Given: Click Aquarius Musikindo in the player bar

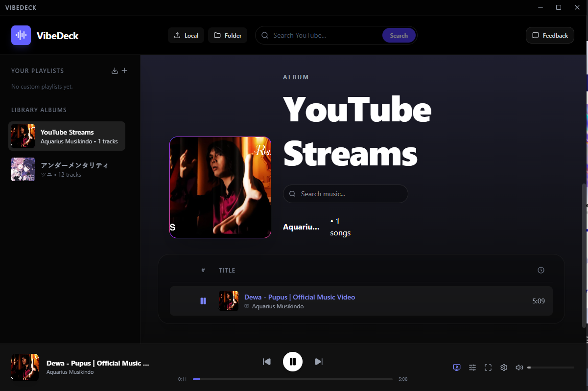Looking at the screenshot, I should click(70, 372).
